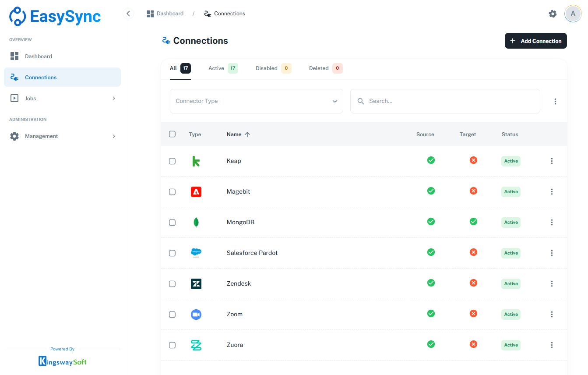
Task: Click the Zoom connector logo icon
Action: pos(196,315)
